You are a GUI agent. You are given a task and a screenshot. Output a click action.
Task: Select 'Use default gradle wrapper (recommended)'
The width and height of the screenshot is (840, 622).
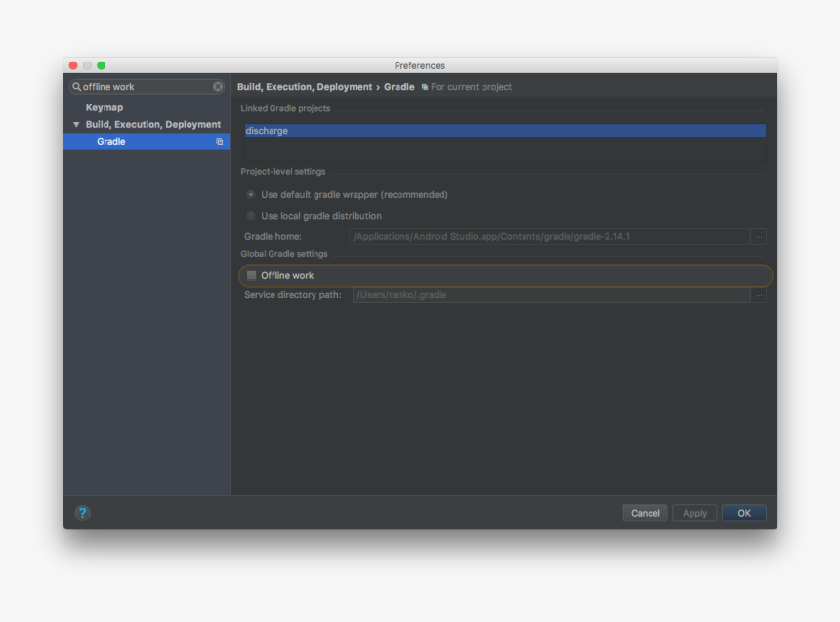(251, 194)
